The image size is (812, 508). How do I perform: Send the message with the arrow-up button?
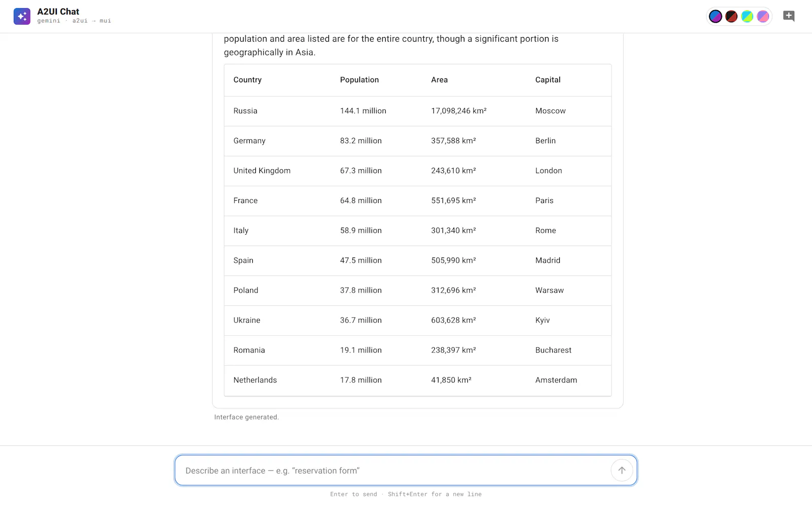(622, 470)
